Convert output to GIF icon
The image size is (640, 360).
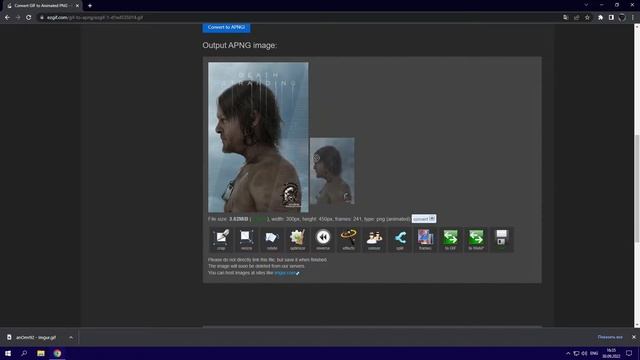tap(450, 240)
